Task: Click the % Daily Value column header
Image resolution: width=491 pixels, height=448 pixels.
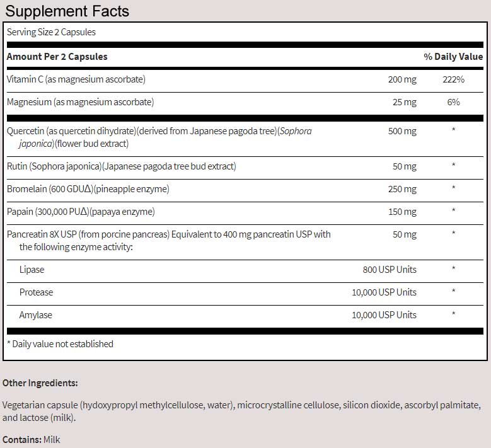Action: (x=453, y=57)
